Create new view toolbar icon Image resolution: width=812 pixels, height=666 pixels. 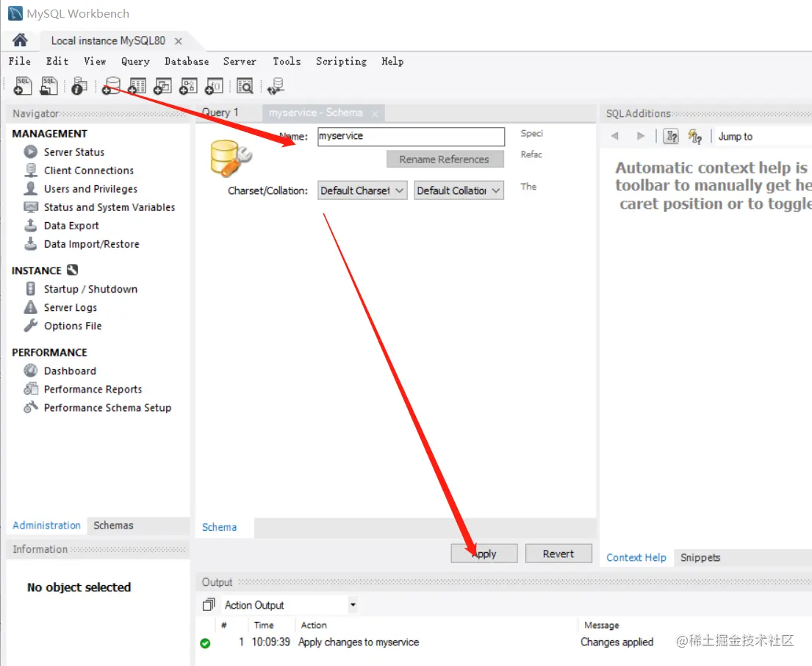click(162, 86)
